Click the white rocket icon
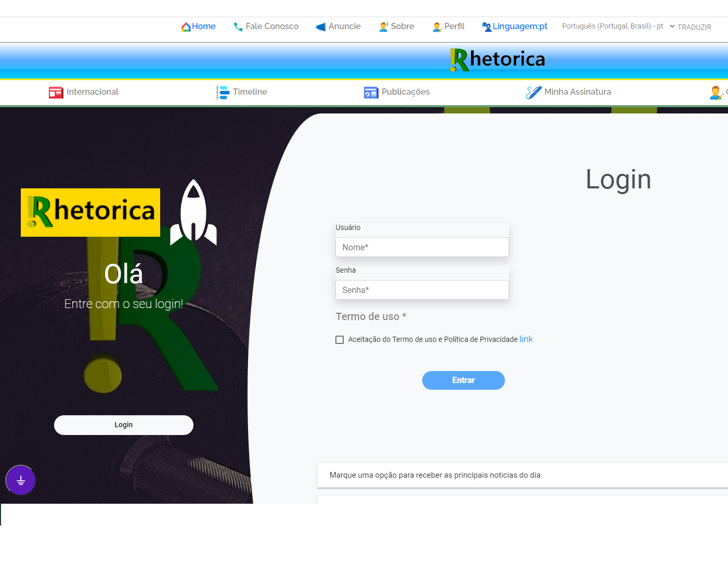This screenshot has width=728, height=562. click(193, 213)
